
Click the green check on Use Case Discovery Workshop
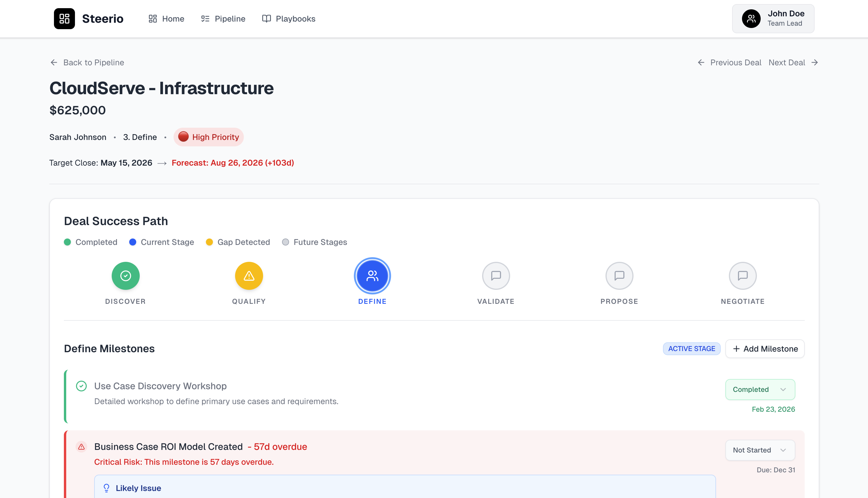(x=81, y=386)
